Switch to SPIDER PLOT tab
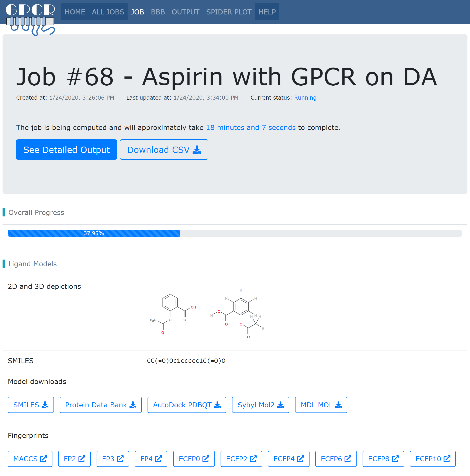This screenshot has height=476, width=470. (x=229, y=12)
